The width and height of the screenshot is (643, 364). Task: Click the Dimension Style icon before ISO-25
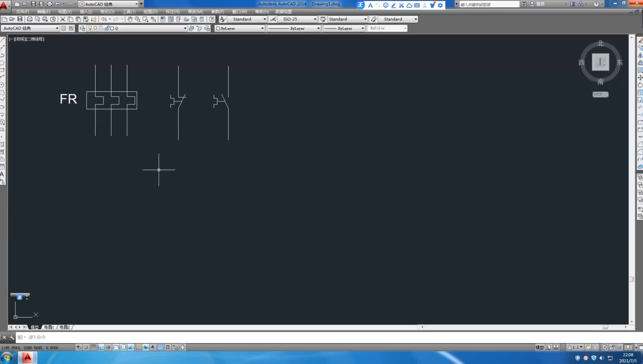[x=273, y=19]
